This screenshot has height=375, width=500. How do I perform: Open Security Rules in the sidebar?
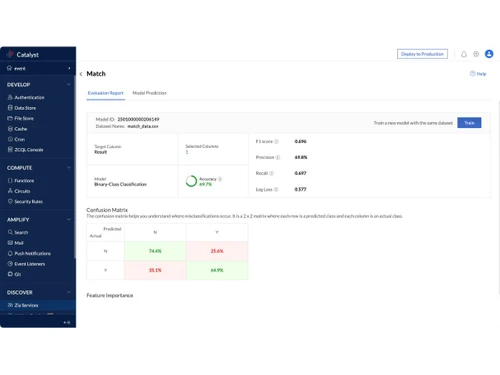pos(25,202)
